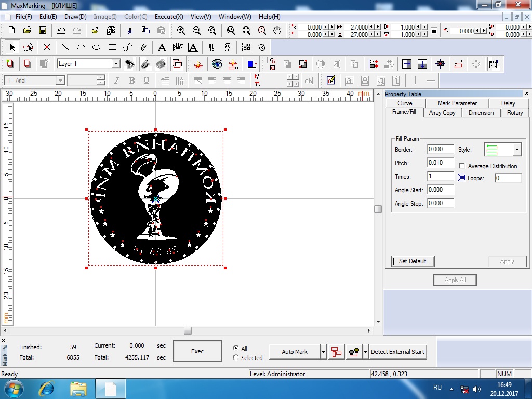Insert a 1D barcode
Viewport: 532px width, 399px height.
pos(212,47)
